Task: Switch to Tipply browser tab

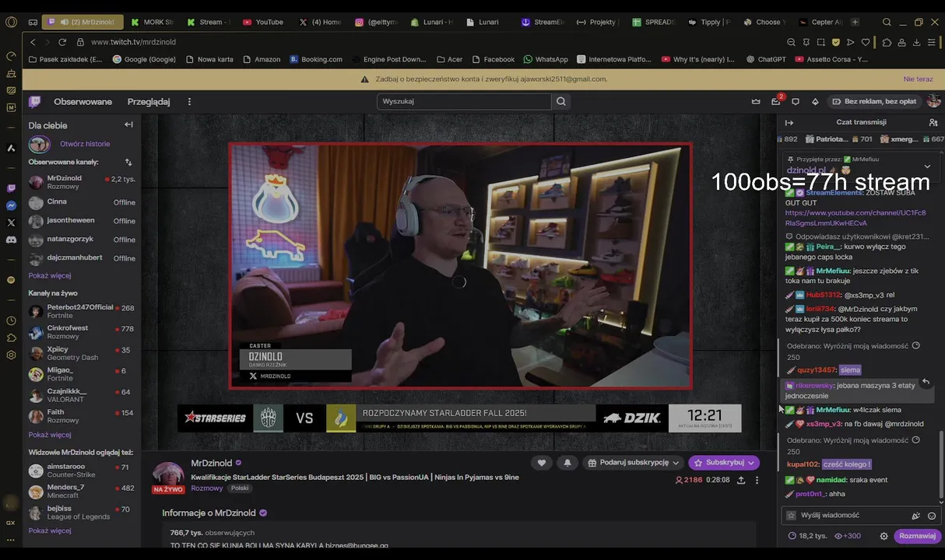Action: tap(708, 22)
